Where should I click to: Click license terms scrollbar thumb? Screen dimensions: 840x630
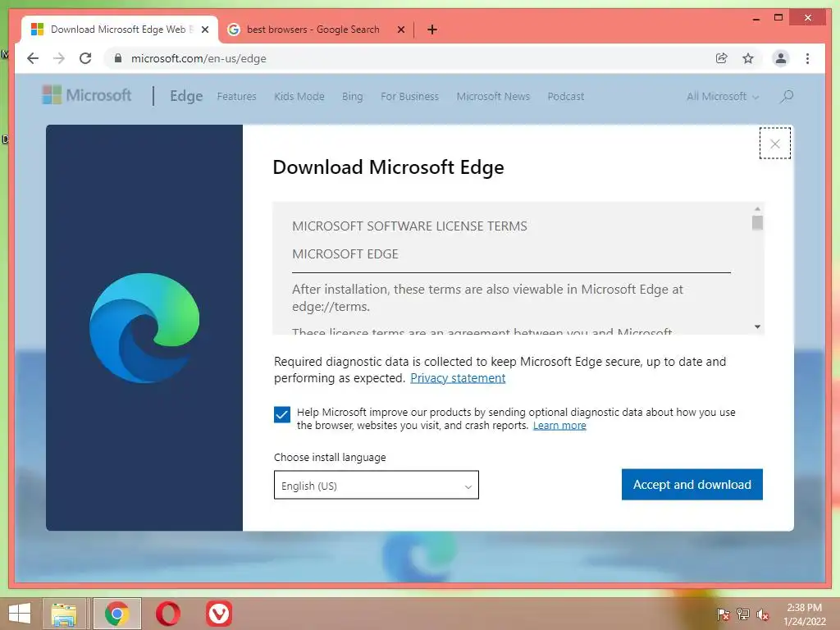click(x=757, y=222)
